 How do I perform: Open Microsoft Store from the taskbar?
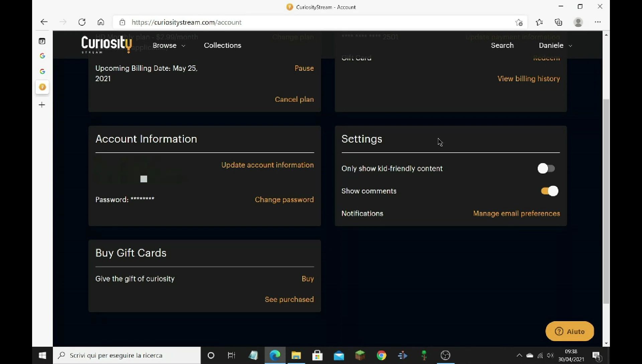click(x=317, y=355)
